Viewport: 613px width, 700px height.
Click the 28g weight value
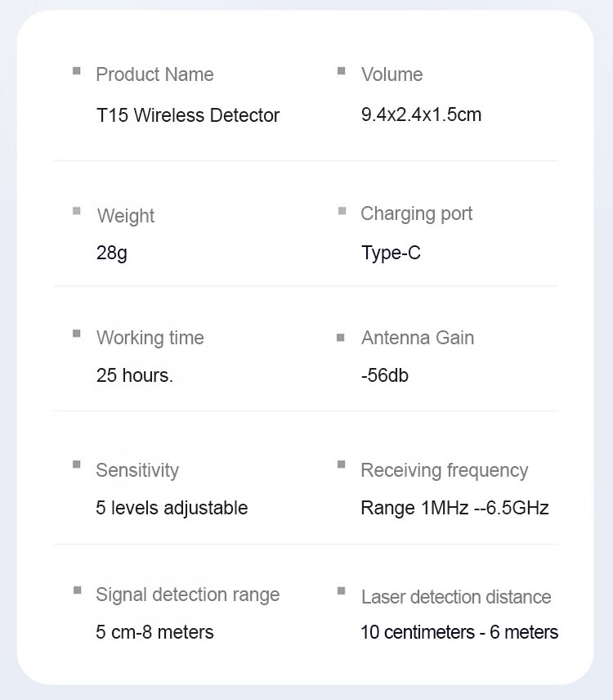point(112,253)
